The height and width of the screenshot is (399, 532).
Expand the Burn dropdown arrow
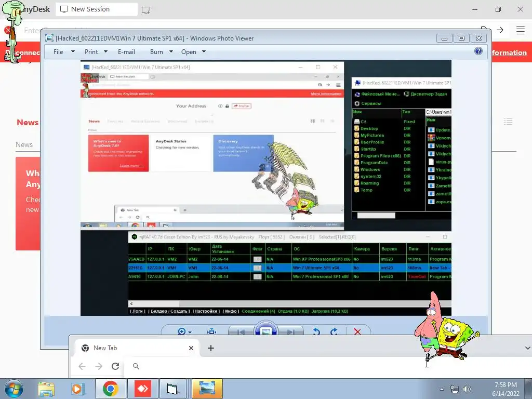click(171, 51)
